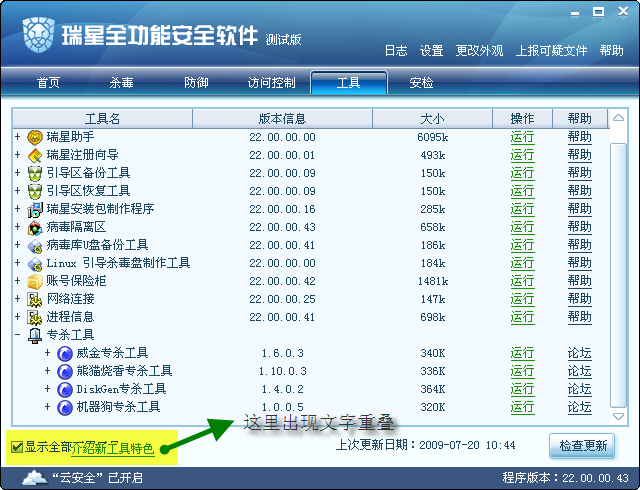This screenshot has width=640, height=490.
Task: Click the 云安全 cloud status icon
Action: tap(34, 477)
